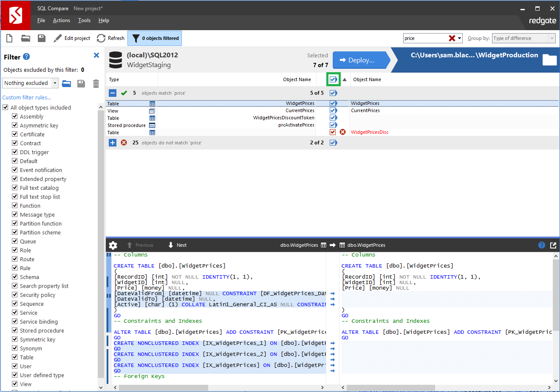The height and width of the screenshot is (392, 560).
Task: Toggle deploy checkbox for WidgetPricesDiscountToken row
Action: (333, 118)
